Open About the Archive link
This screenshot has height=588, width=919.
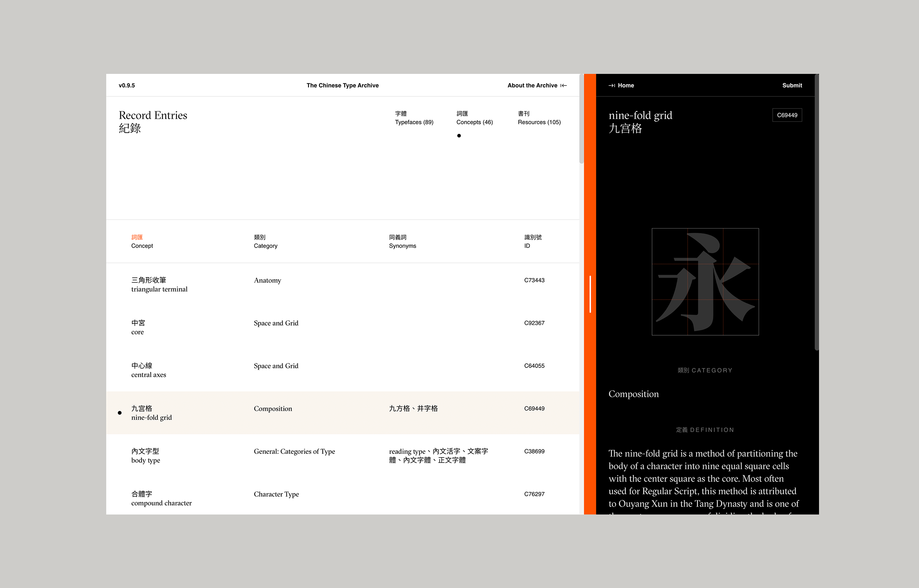(532, 86)
